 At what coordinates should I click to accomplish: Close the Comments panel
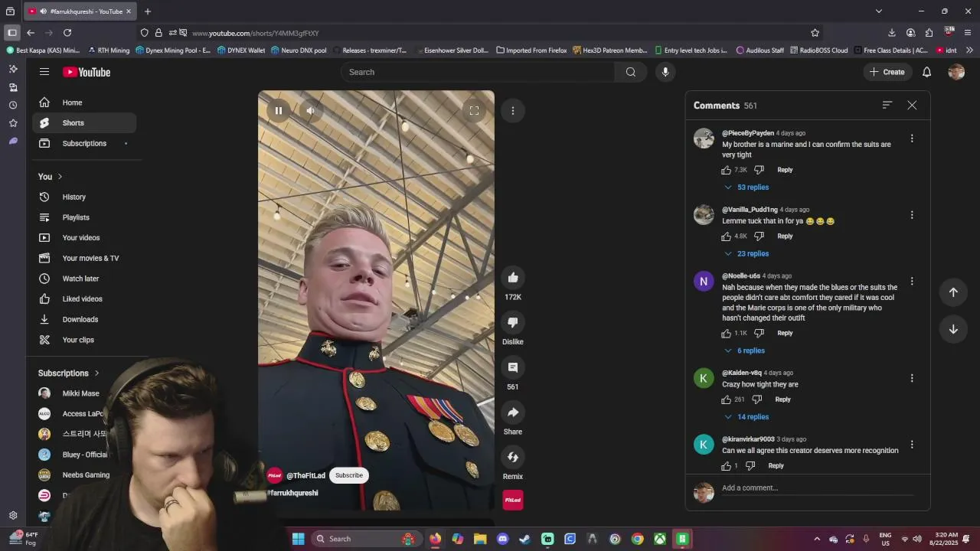click(912, 105)
